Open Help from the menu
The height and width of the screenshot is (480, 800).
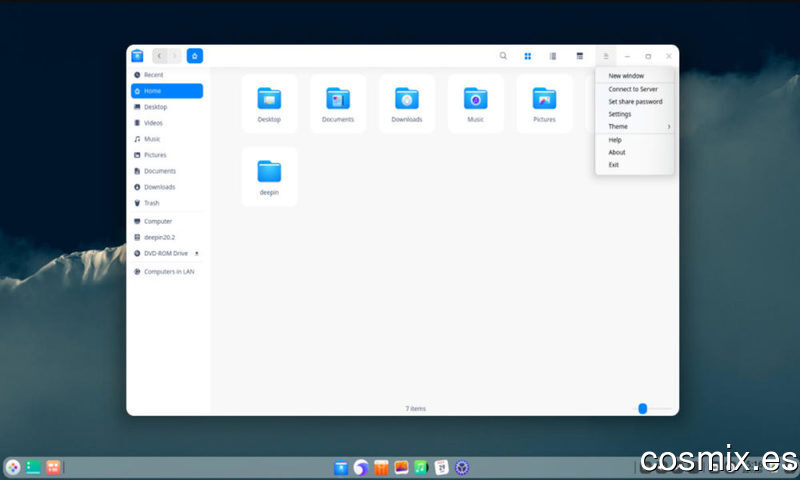[x=635, y=140]
